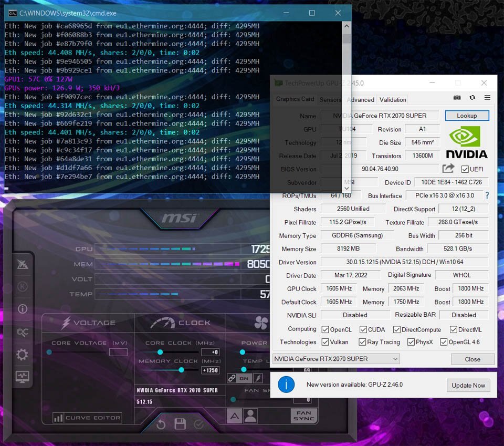Select the user-defined fan profile icon

pos(250,416)
